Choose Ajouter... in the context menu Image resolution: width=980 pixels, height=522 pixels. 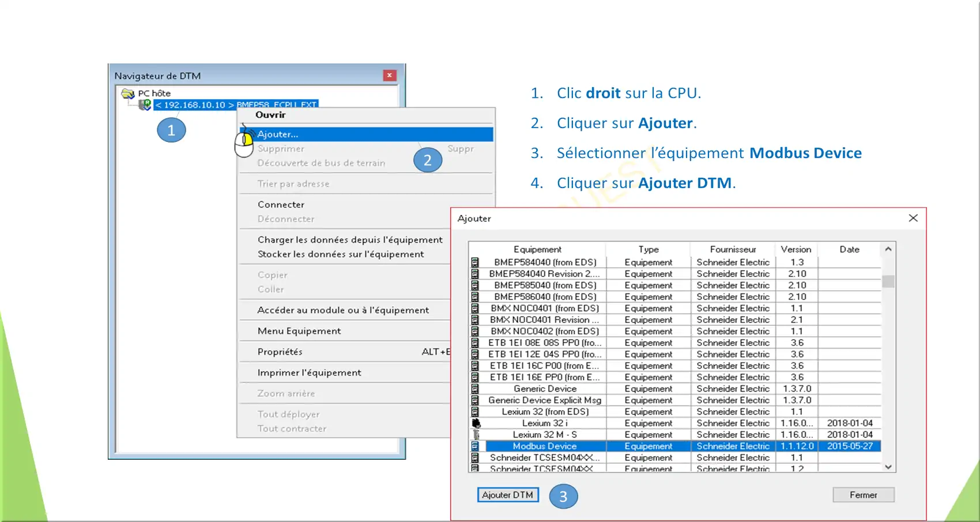(366, 134)
